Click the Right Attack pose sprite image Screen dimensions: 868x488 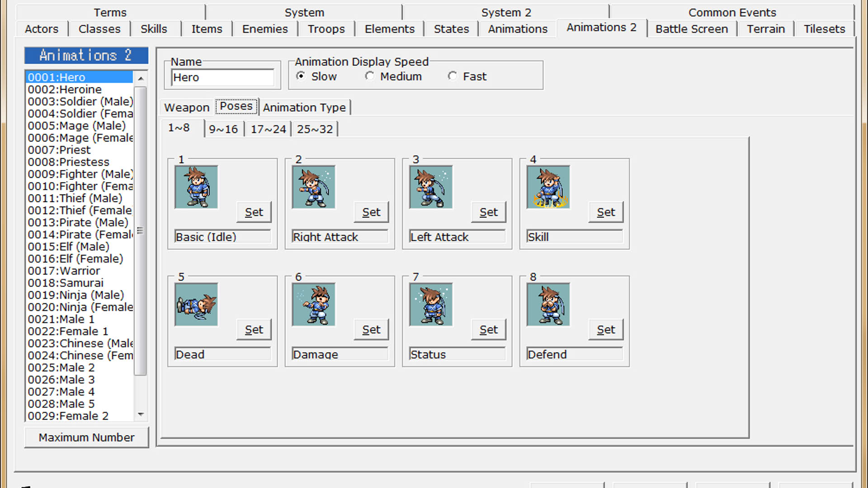tap(314, 187)
